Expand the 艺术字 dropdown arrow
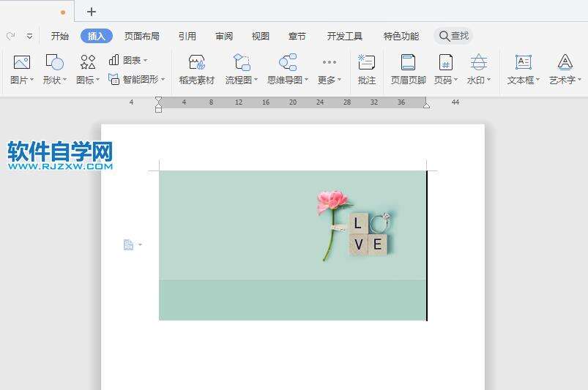Screen dimensions: 588x390 [x=579, y=80]
